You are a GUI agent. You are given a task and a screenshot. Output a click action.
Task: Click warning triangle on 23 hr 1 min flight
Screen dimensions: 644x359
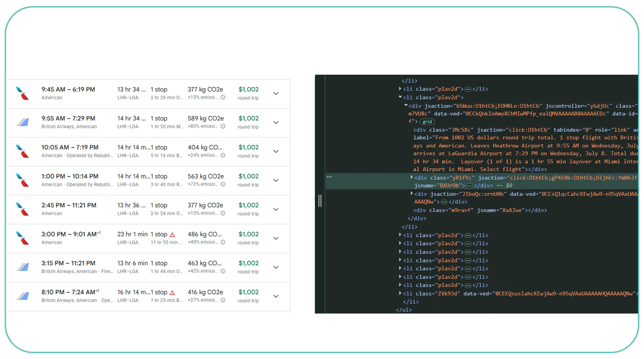[x=172, y=235]
